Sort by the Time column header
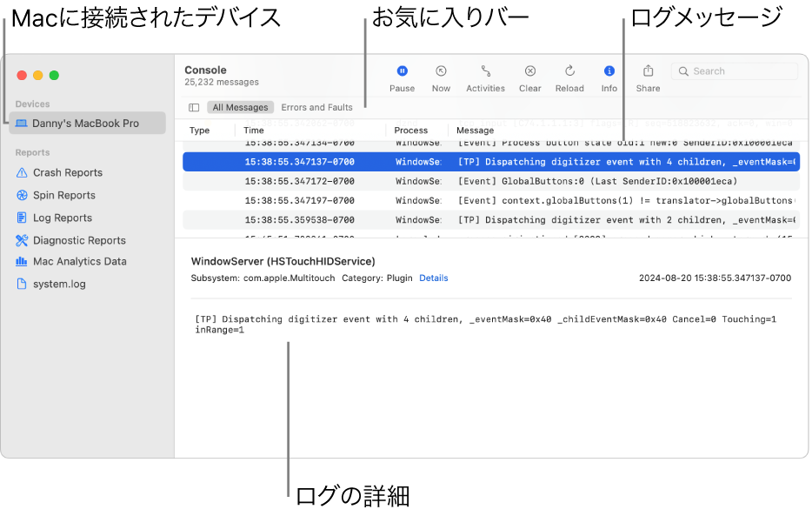This screenshot has height=516, width=812. [x=254, y=131]
